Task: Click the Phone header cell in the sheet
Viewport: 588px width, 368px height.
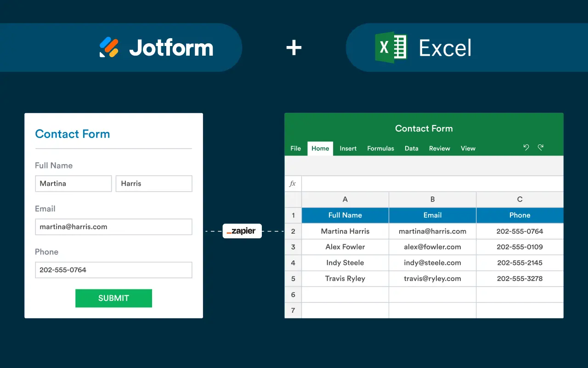Action: click(x=520, y=215)
